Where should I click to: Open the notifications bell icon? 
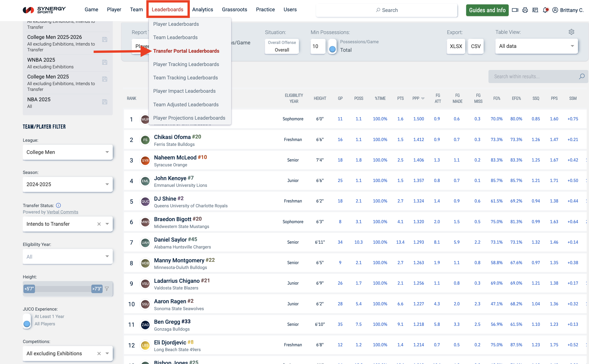(x=545, y=10)
